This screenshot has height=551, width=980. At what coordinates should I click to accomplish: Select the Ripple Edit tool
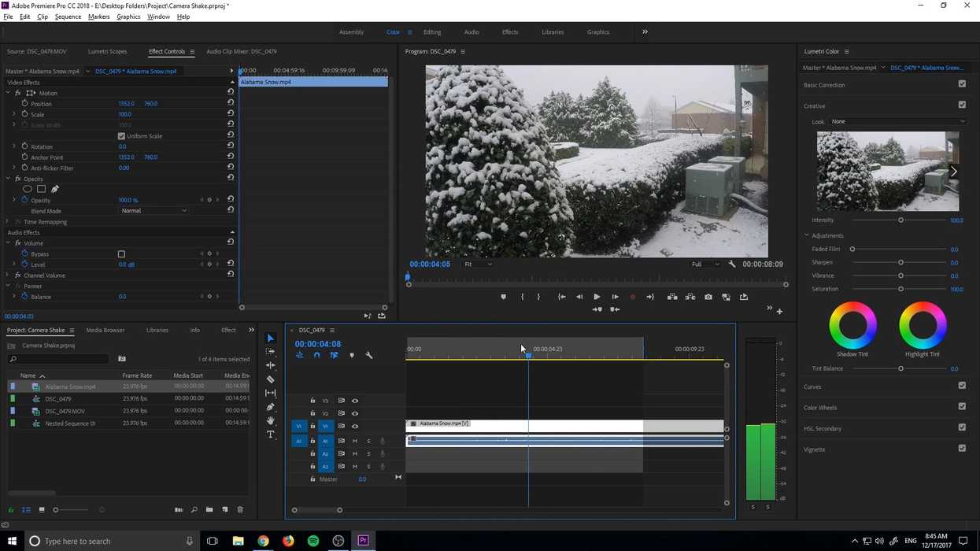[271, 365]
